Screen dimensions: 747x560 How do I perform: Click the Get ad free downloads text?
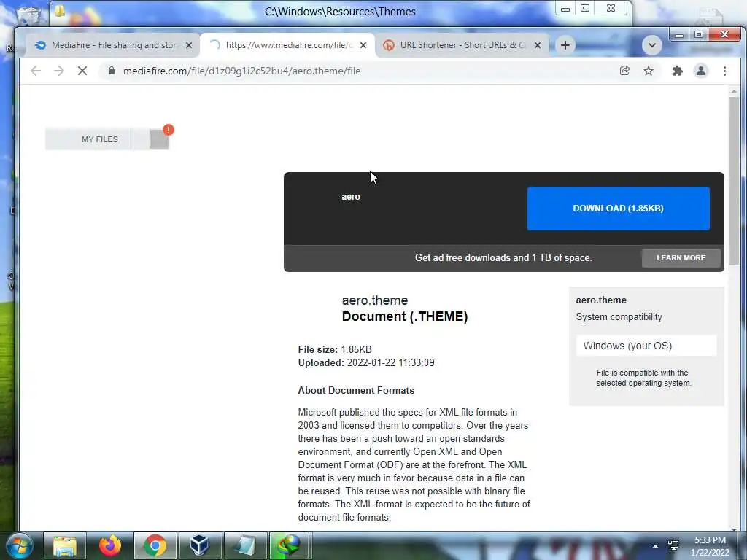point(503,257)
